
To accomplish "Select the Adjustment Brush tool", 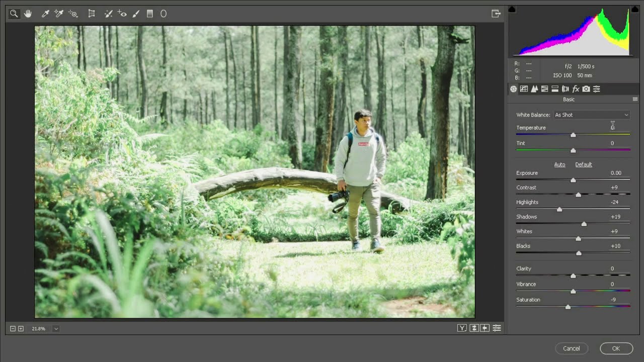I will click(x=136, y=14).
